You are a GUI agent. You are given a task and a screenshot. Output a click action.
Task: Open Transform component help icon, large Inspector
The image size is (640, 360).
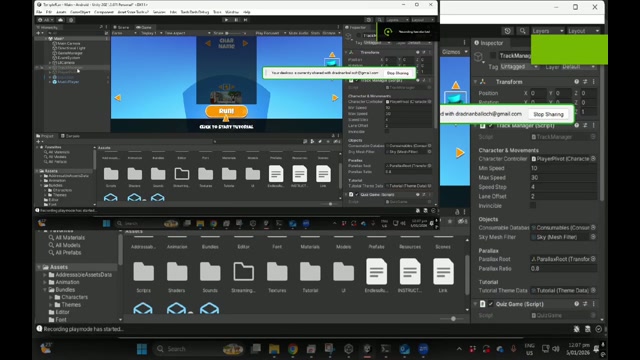tap(576, 82)
